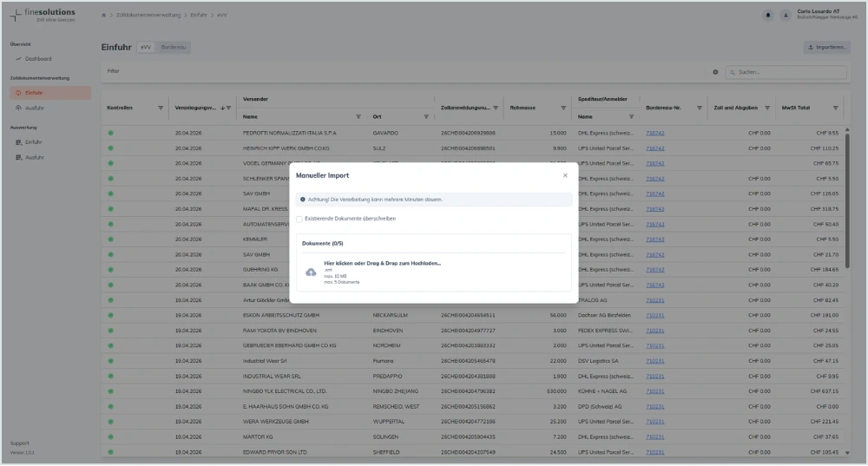Select cell 'GEBRUDER EBERHARD GMBH CO KG'
Viewport: 868px width, 466px height.
coord(290,346)
